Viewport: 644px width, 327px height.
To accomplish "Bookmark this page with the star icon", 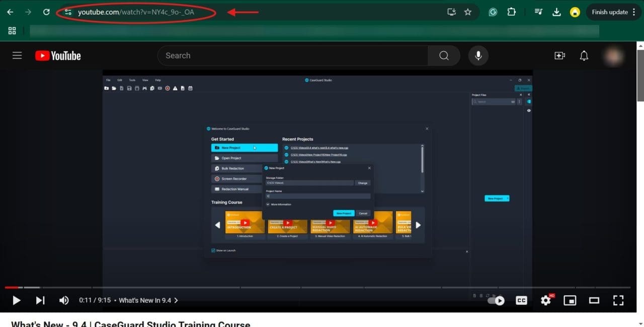I will [468, 12].
